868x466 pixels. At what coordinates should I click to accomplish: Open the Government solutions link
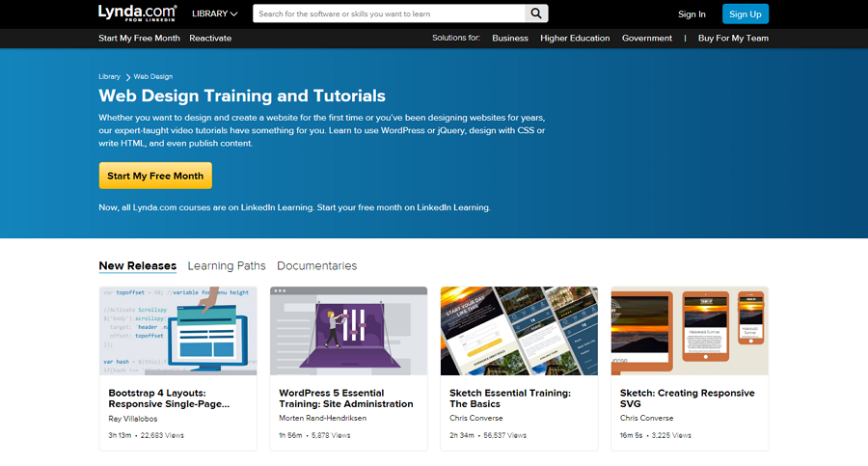click(646, 39)
